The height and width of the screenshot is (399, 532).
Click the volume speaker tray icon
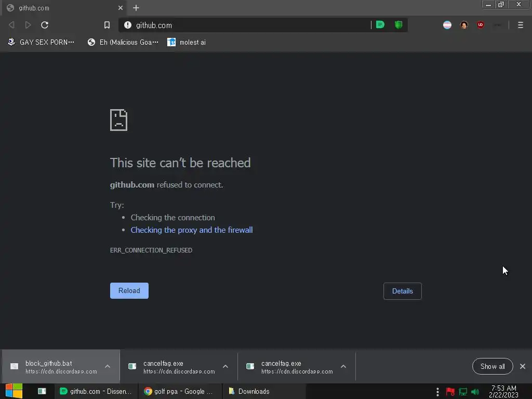[475, 392]
